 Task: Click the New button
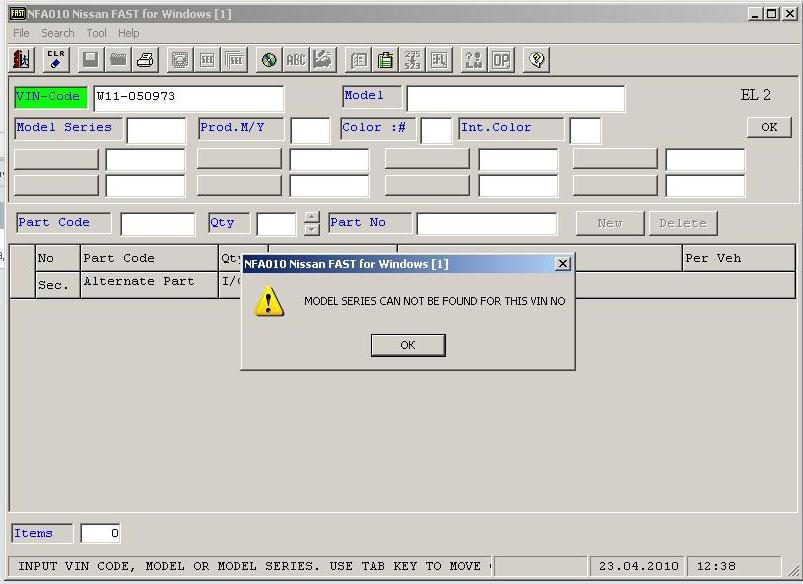coord(610,223)
